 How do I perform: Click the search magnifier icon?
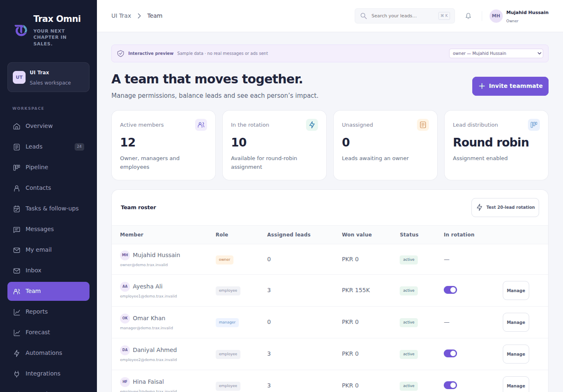[x=363, y=16]
